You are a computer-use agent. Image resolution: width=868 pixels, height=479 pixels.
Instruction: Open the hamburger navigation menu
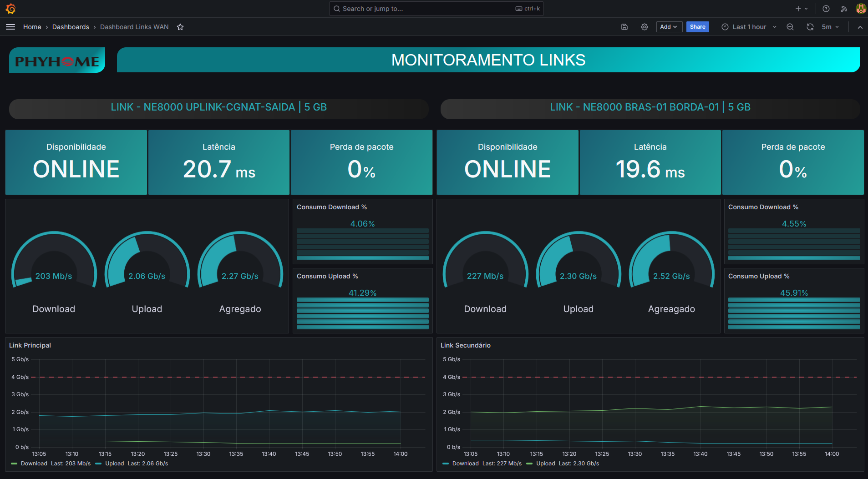coord(10,27)
